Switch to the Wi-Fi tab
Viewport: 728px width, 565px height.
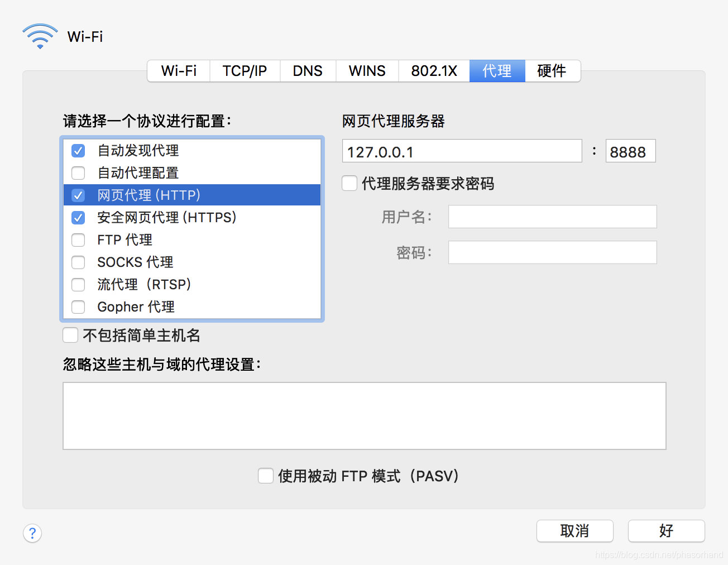179,71
